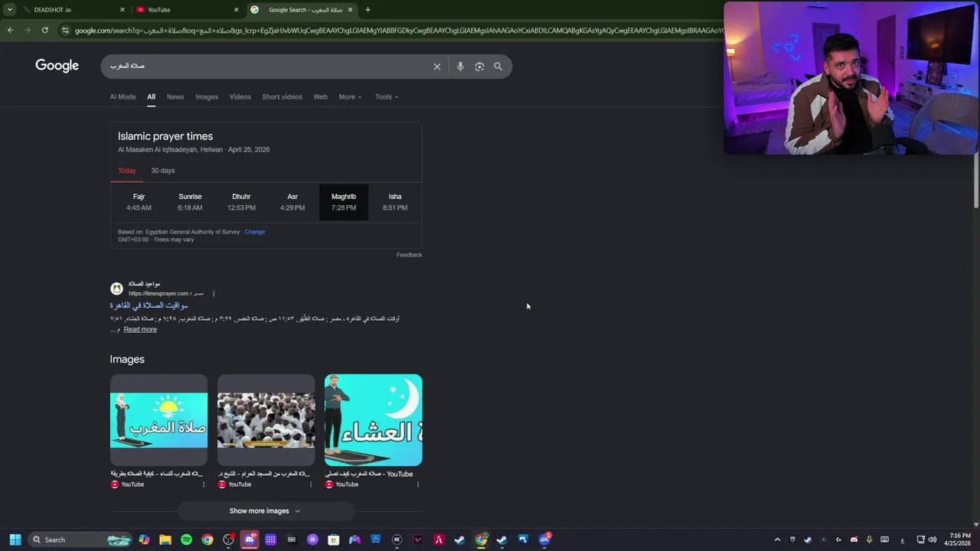Select the Fajr 4:45 AM cell
This screenshot has width=980, height=551.
(x=139, y=202)
